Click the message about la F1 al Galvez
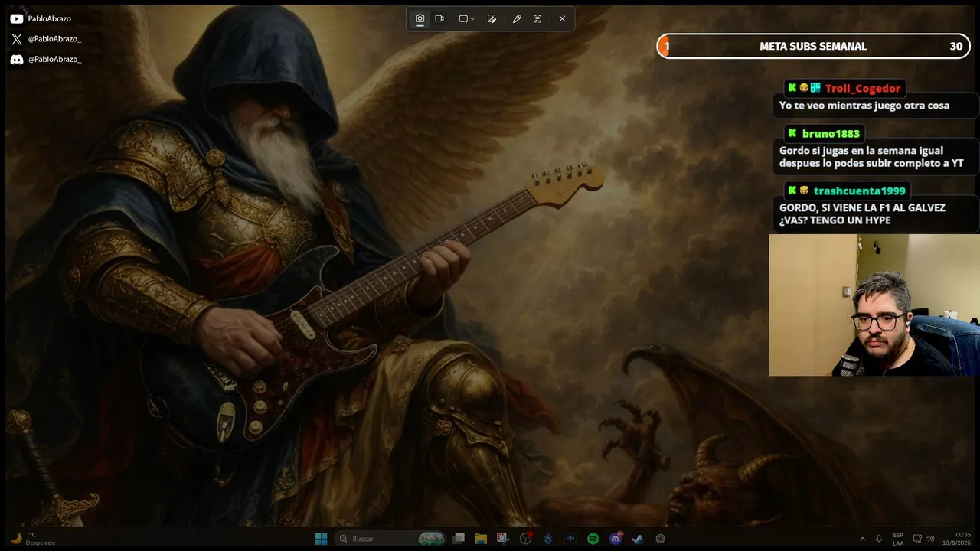 [x=862, y=214]
